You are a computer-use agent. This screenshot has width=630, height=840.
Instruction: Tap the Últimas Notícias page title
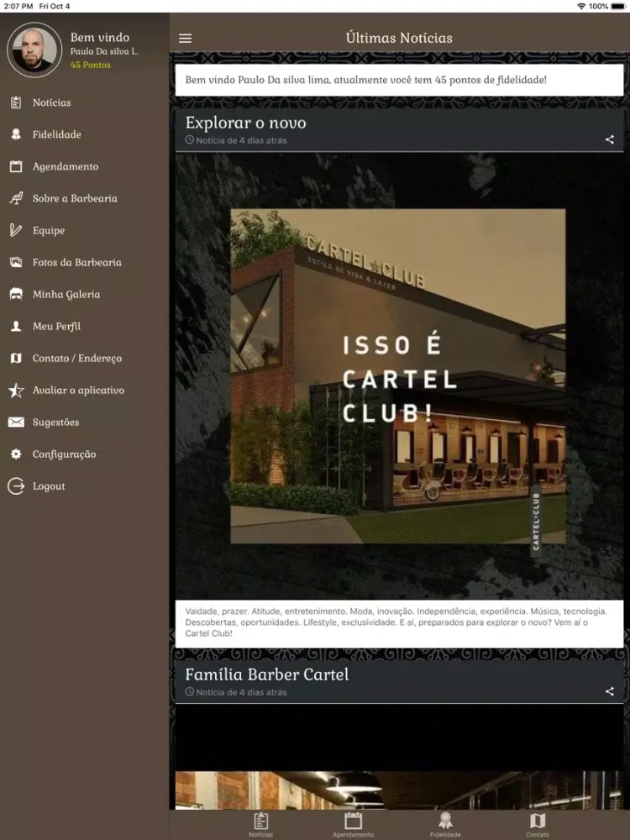point(399,38)
